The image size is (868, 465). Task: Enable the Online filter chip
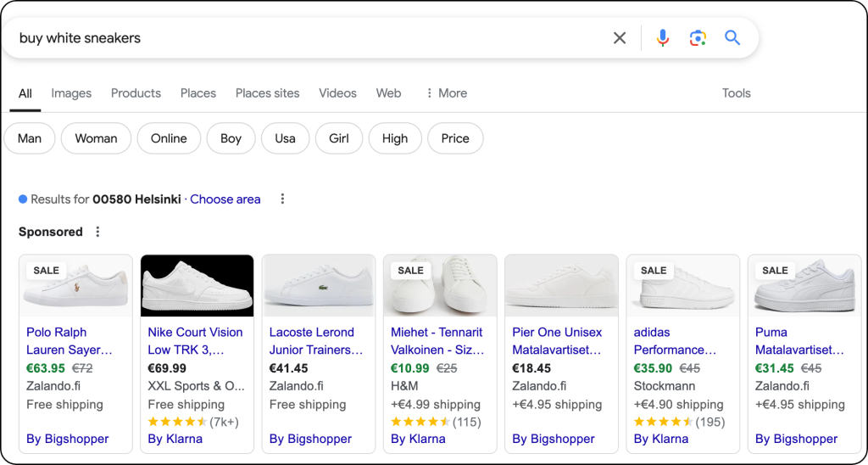click(169, 138)
